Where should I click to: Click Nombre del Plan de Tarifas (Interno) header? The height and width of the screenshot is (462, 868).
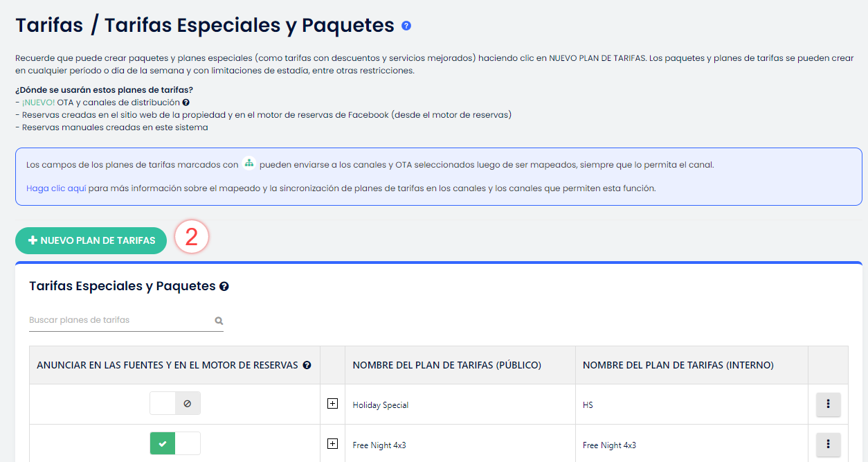coord(678,365)
